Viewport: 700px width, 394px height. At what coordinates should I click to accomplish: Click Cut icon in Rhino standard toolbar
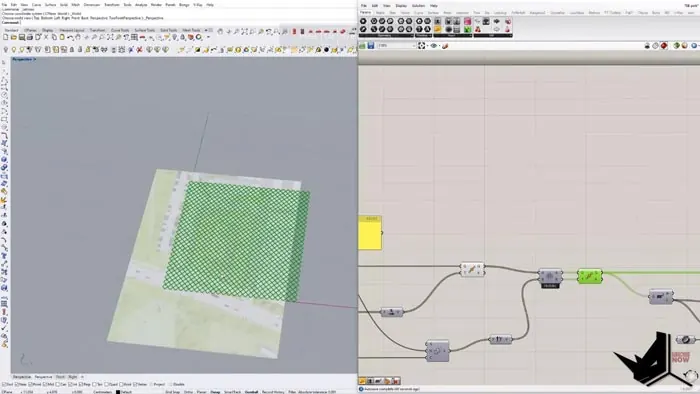[x=46, y=37]
